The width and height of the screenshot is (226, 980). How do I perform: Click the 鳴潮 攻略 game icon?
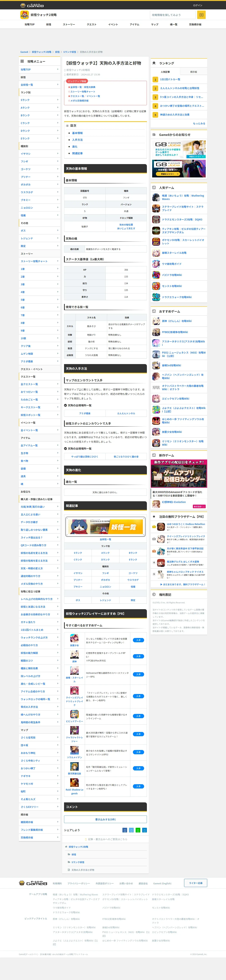click(156, 197)
